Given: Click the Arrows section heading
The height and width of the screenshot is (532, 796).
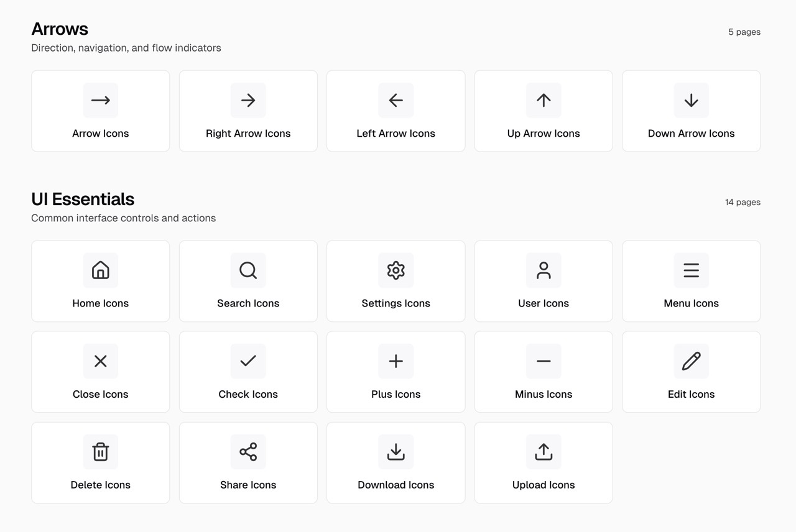Looking at the screenshot, I should click(60, 29).
